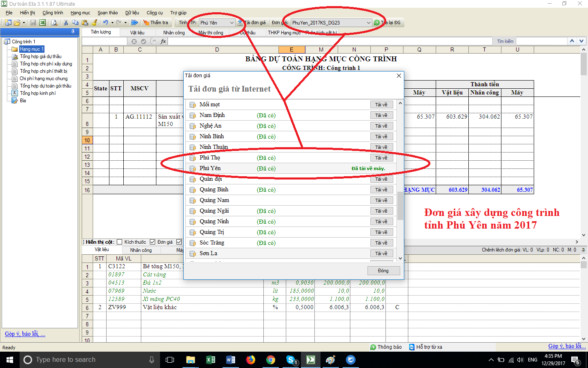Click Tải về button for Quảng Nam

(381, 200)
